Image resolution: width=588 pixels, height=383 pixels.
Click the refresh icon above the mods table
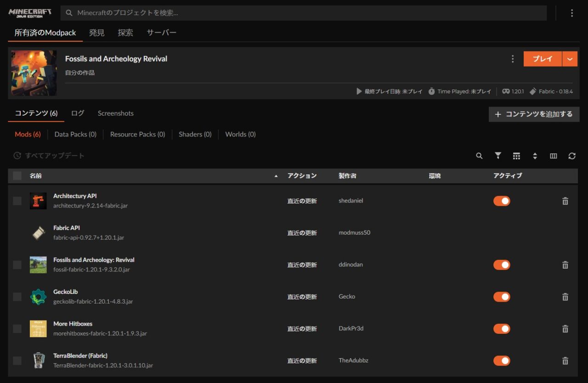[x=572, y=156]
